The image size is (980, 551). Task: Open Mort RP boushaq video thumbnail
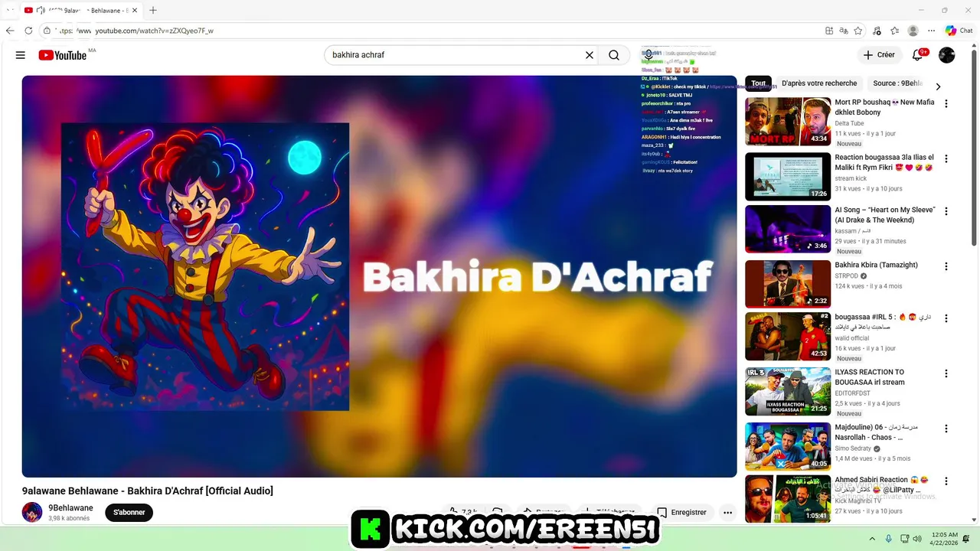[788, 121]
